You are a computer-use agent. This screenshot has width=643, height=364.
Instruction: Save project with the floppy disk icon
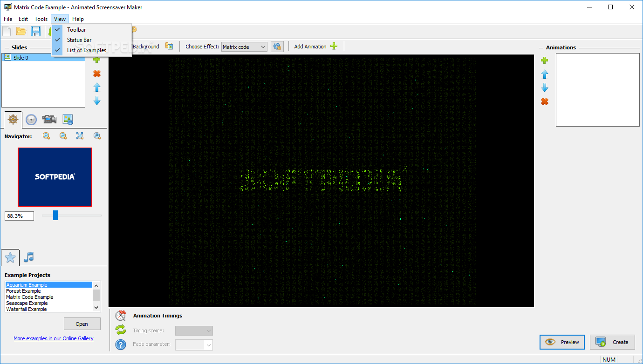click(x=35, y=31)
